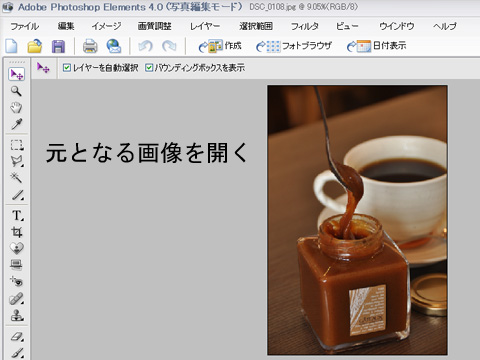The image size is (480, 360).
Task: Click the Move tool icon in options bar
Action: pos(43,68)
